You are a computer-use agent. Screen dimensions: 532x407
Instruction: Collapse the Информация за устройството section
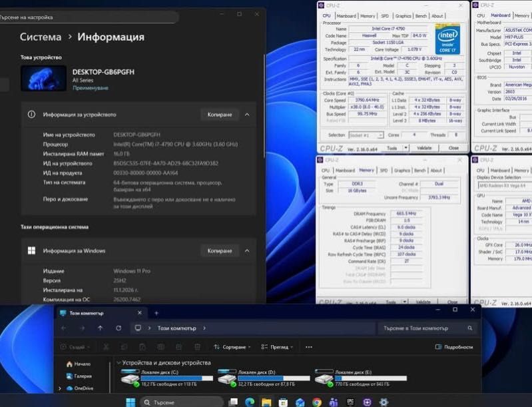tap(247, 115)
